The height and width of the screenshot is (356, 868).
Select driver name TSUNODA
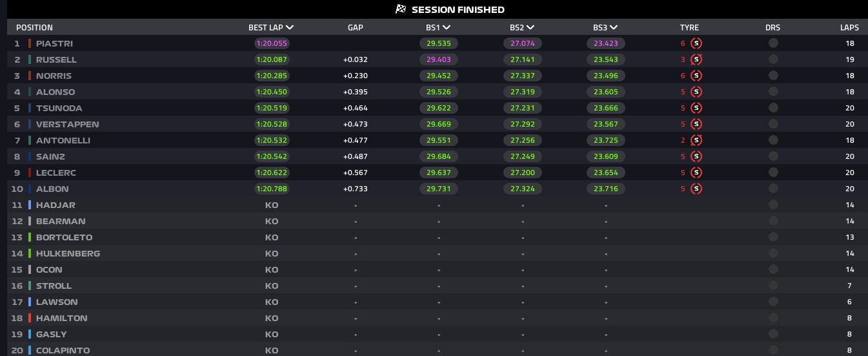click(59, 108)
